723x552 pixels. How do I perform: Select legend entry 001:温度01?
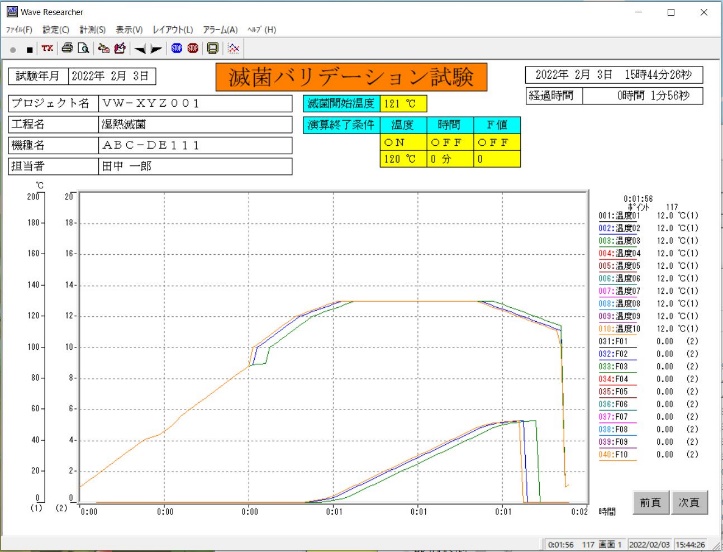click(619, 216)
